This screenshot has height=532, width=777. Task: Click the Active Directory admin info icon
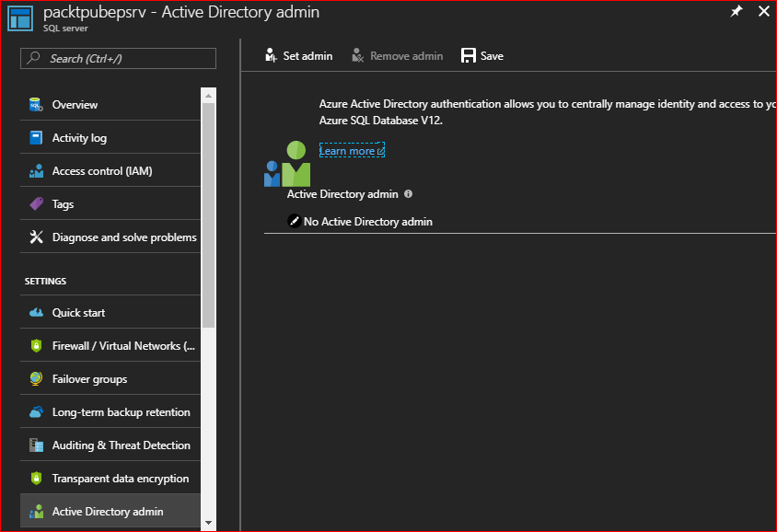tap(409, 193)
